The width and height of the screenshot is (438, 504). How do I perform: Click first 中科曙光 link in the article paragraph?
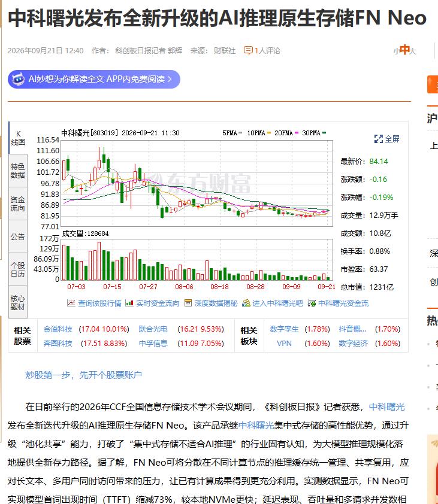[386, 406]
